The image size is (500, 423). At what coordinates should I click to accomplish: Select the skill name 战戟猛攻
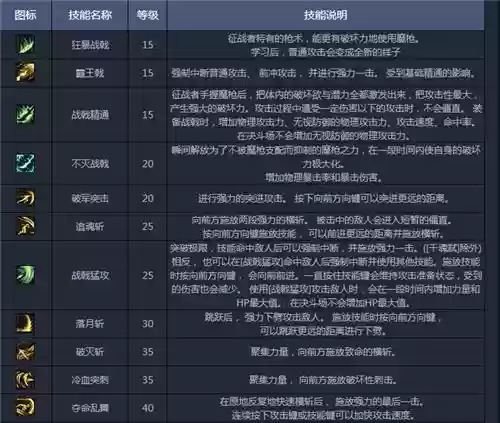click(90, 275)
